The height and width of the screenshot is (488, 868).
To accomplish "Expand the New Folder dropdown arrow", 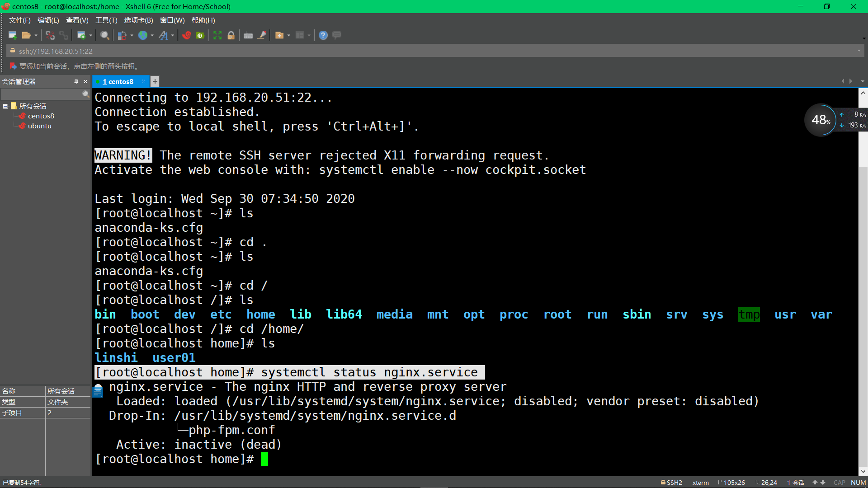I will click(x=289, y=35).
